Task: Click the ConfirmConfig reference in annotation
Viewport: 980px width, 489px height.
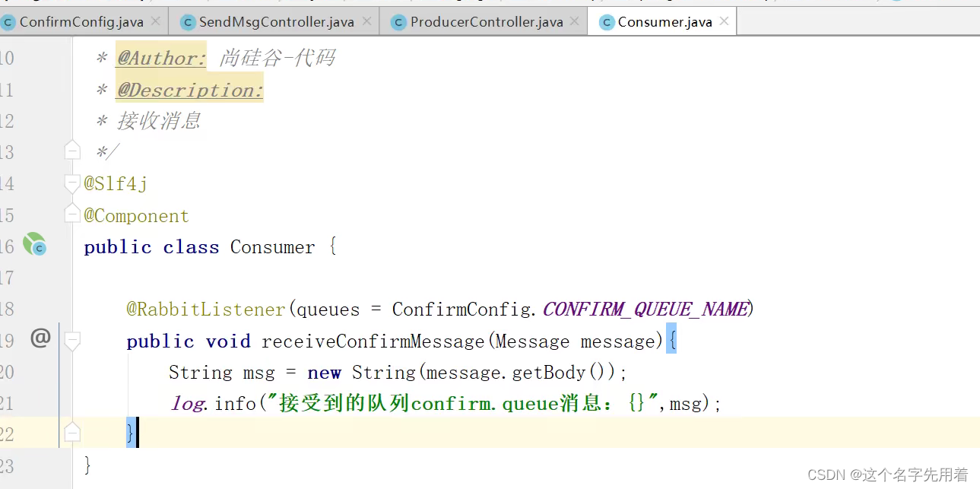Action: 463,310
